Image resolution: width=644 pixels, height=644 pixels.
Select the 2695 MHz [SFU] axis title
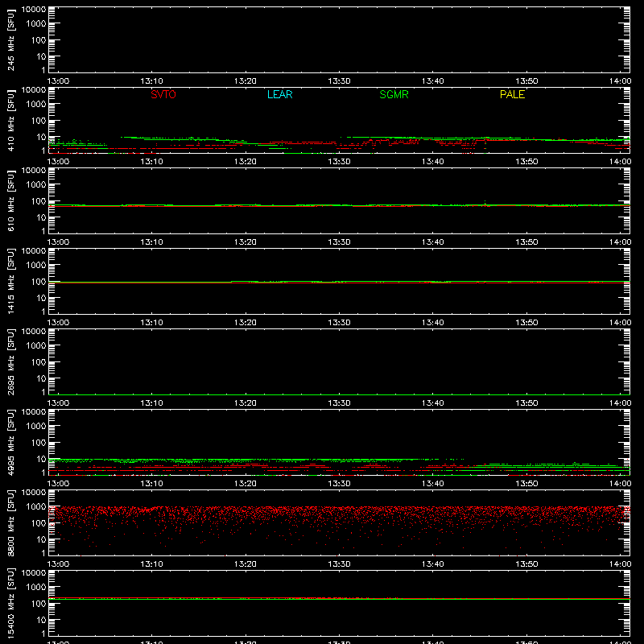pos(10,361)
